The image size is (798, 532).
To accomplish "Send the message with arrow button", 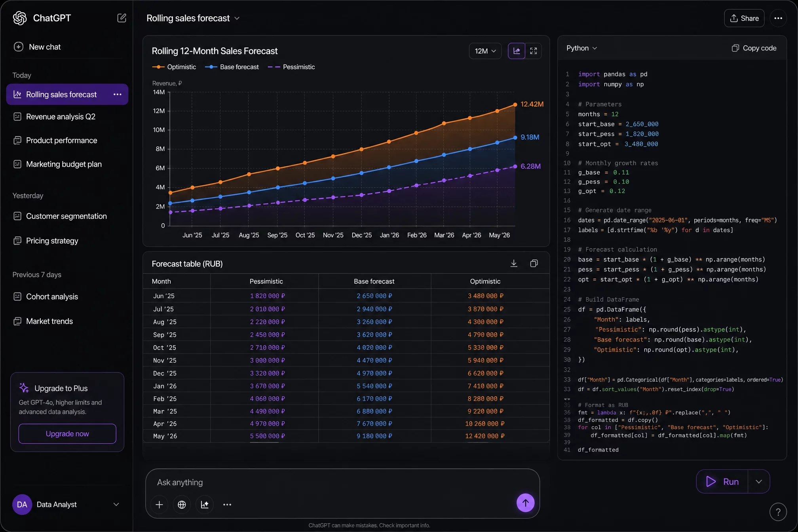I will [525, 503].
